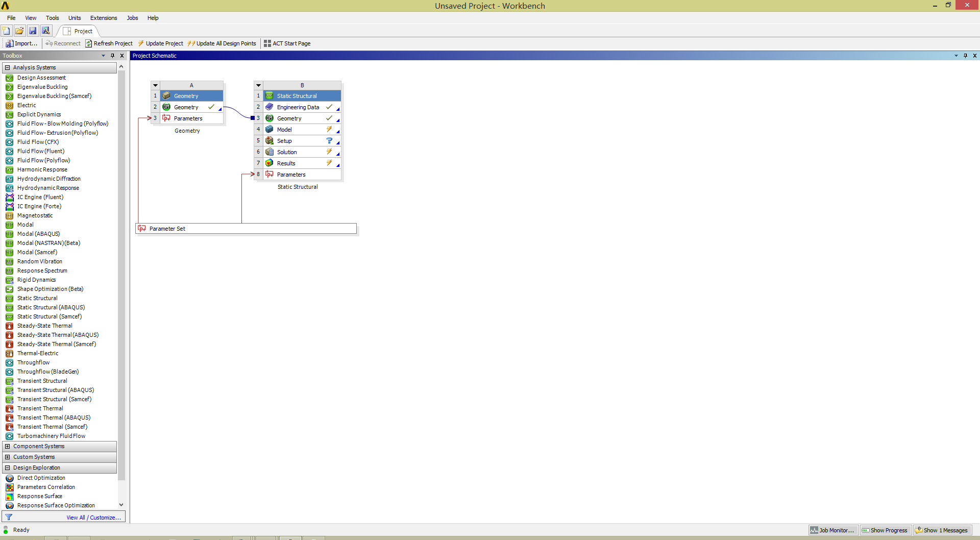980x540 pixels.
Task: Select Explicit Dynamics in Toolbox
Action: click(x=39, y=114)
